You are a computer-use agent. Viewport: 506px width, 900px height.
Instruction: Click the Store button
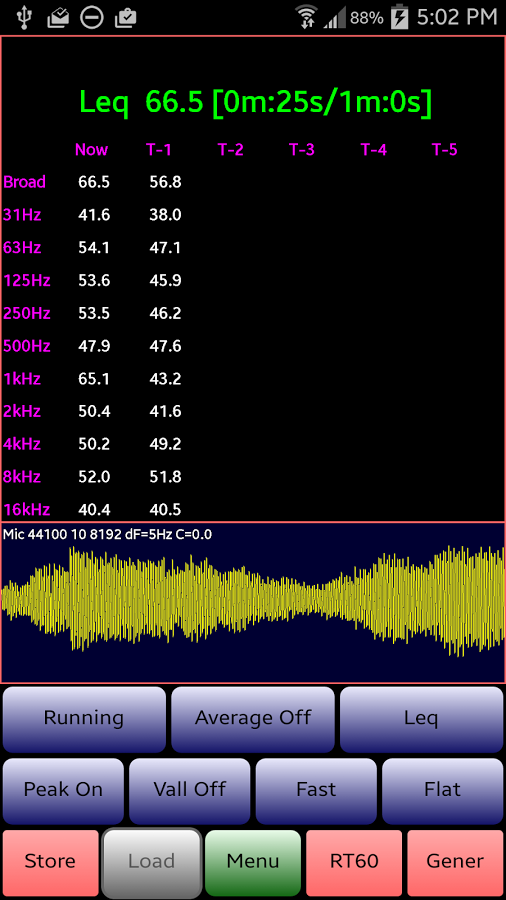(x=50, y=863)
